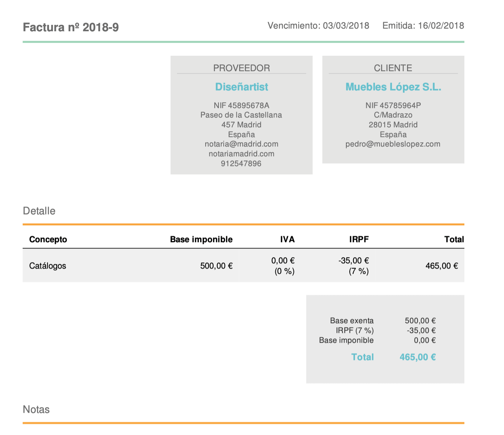
Task: Click the supplier name 'Diseñartist'
Action: (x=241, y=87)
